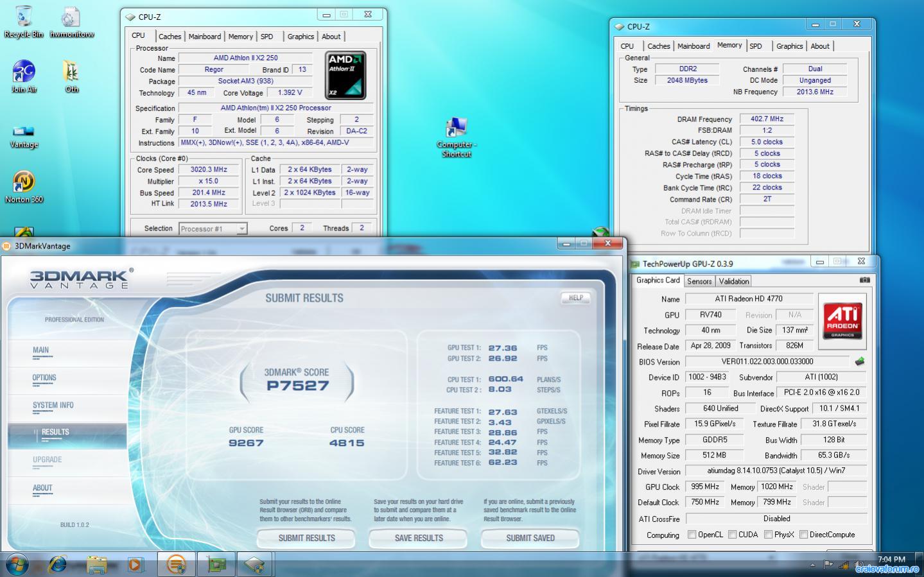Click the P7527 3DMark score
924x577 pixels.
point(298,386)
